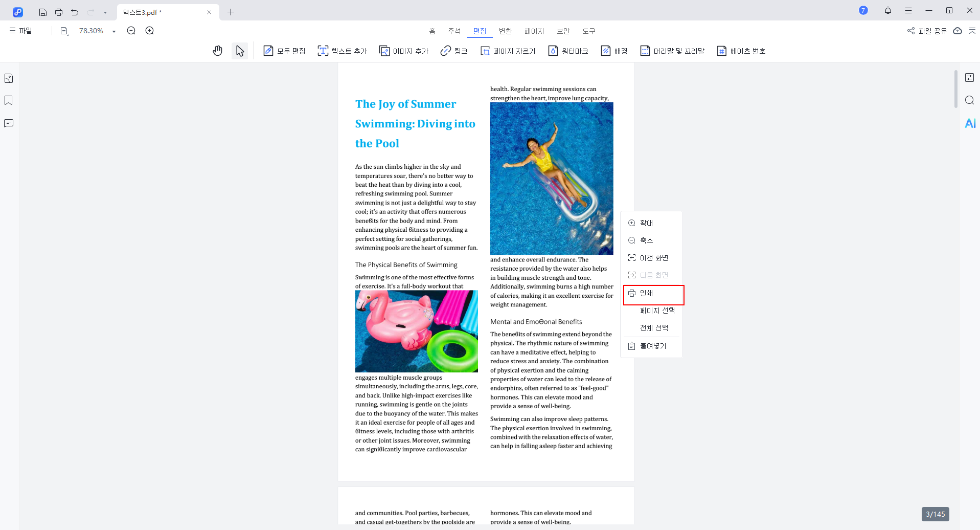Click the zoom in magnifier icon
Viewport: 980px width, 530px height.
click(x=150, y=31)
